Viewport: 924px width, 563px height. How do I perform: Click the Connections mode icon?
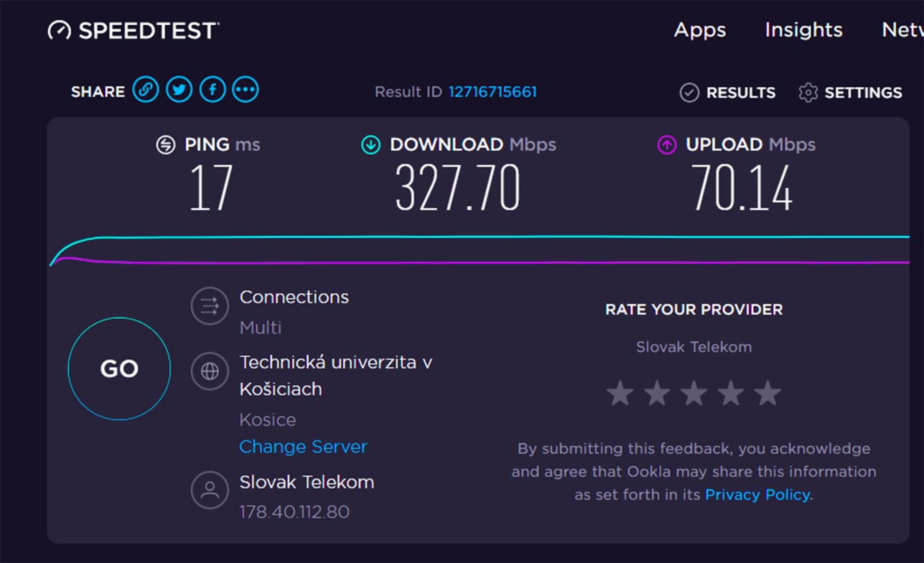tap(210, 306)
